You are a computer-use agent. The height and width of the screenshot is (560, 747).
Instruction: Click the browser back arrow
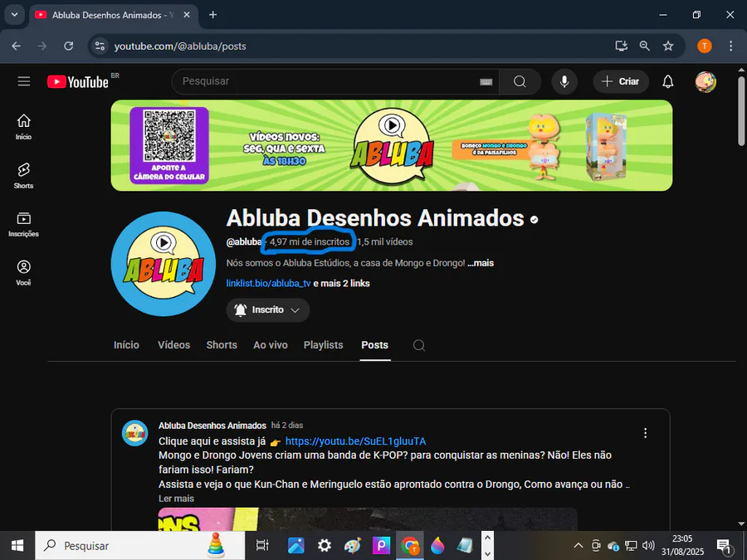point(17,46)
